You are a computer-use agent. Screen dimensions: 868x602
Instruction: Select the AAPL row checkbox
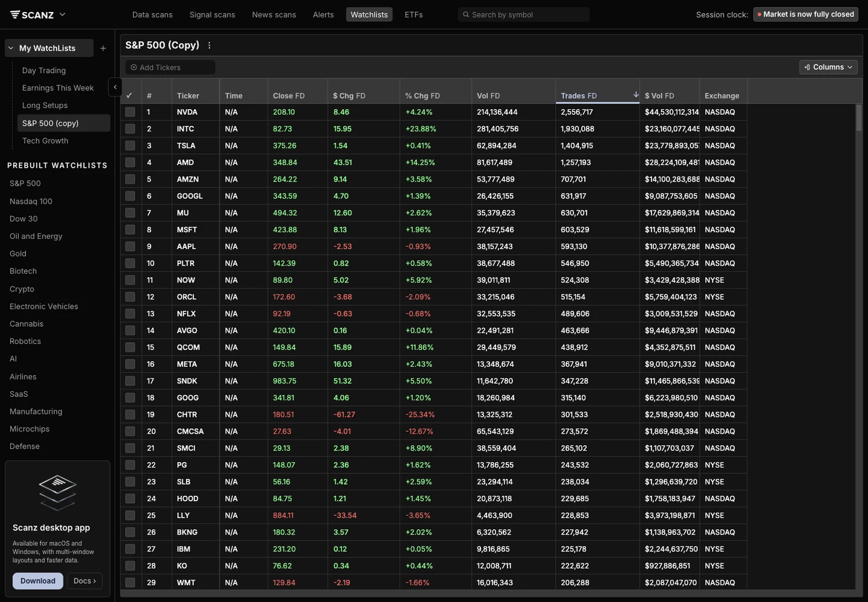[130, 246]
